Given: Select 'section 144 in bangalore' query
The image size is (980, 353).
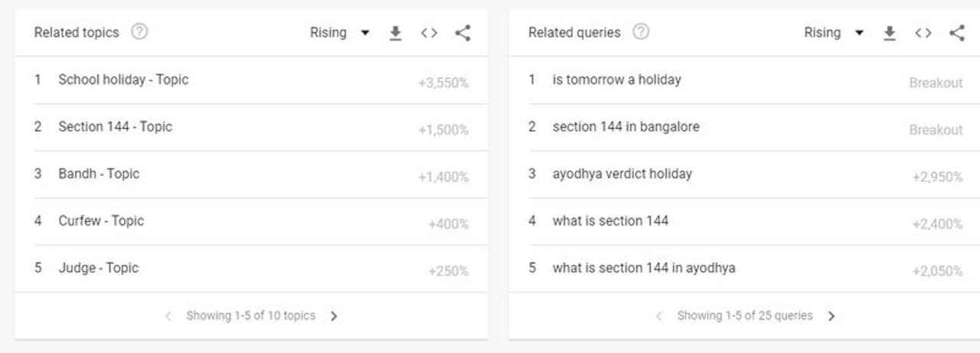Looking at the screenshot, I should click(626, 127).
